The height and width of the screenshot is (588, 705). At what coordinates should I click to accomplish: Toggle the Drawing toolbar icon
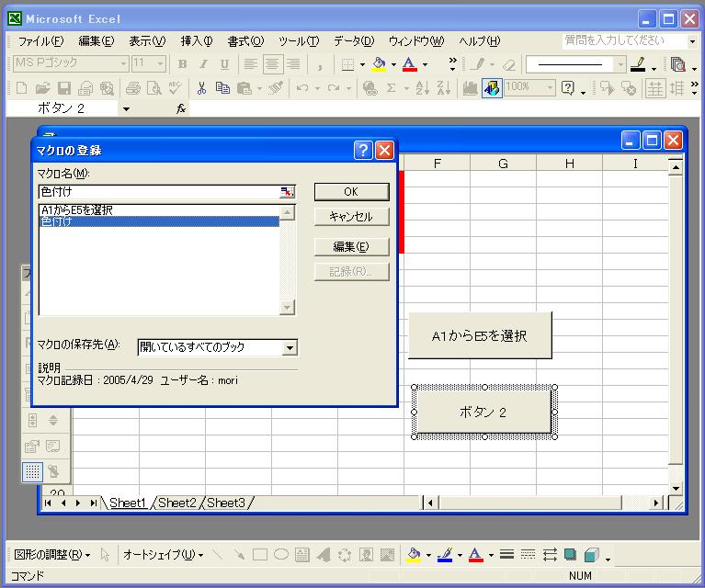492,87
